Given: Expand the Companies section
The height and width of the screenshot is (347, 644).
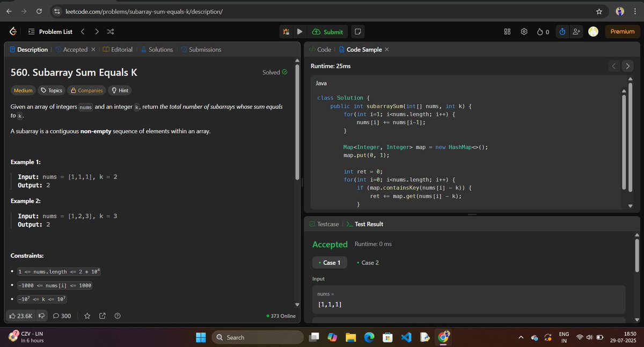Looking at the screenshot, I should coord(86,90).
